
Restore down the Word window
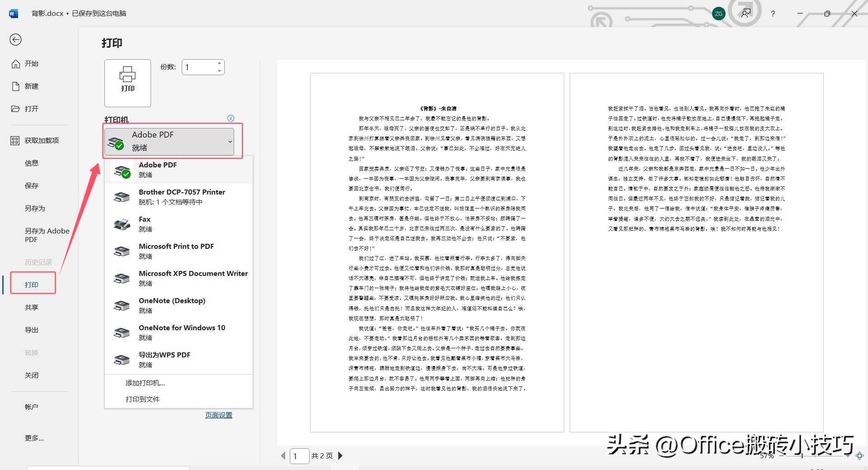(x=827, y=14)
